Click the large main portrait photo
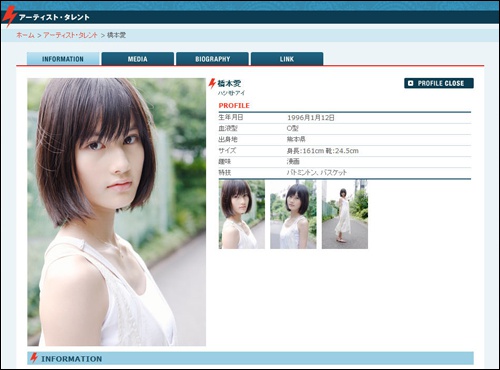 [117, 212]
